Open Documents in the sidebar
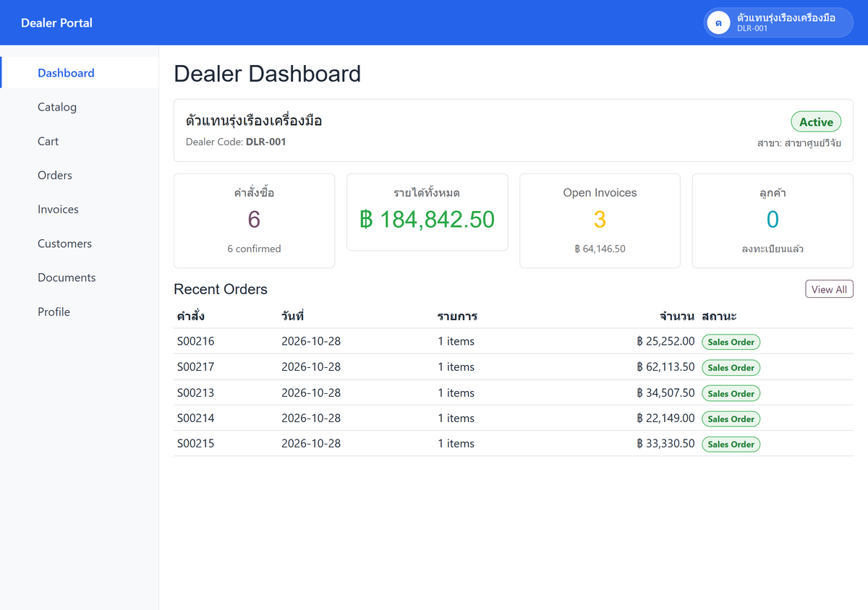The height and width of the screenshot is (610, 868). point(80,278)
